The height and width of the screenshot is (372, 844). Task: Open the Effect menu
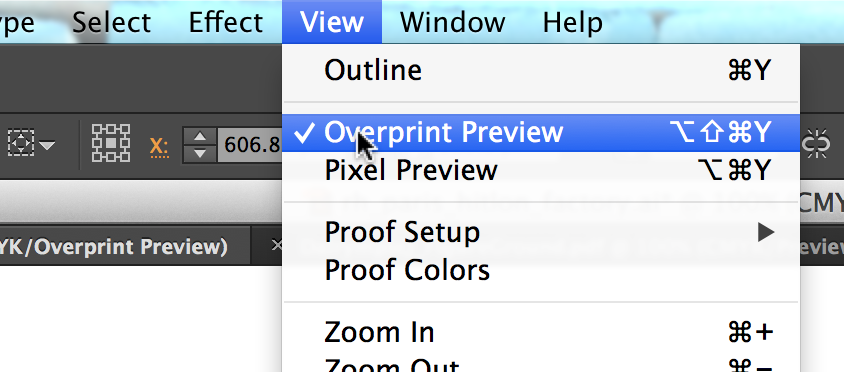click(226, 23)
